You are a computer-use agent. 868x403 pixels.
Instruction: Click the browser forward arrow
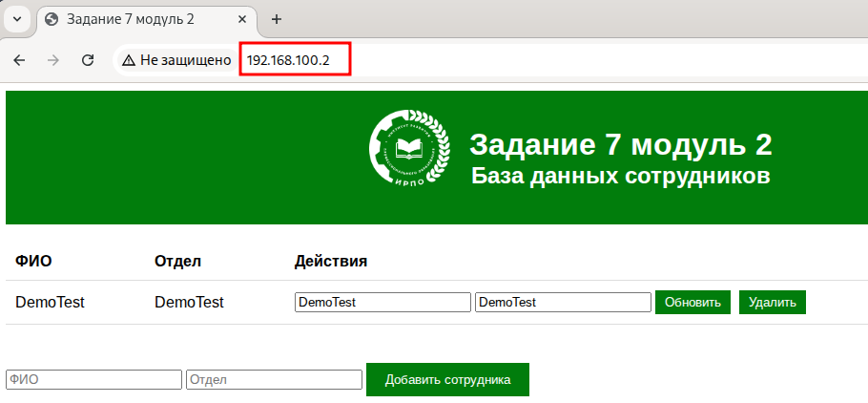coord(53,60)
